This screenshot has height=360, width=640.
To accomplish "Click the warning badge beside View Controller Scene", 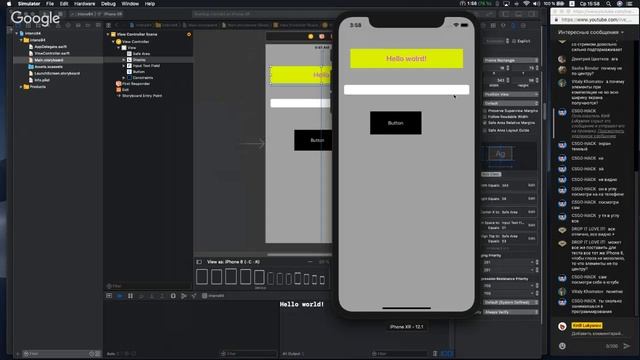I will tap(189, 35).
